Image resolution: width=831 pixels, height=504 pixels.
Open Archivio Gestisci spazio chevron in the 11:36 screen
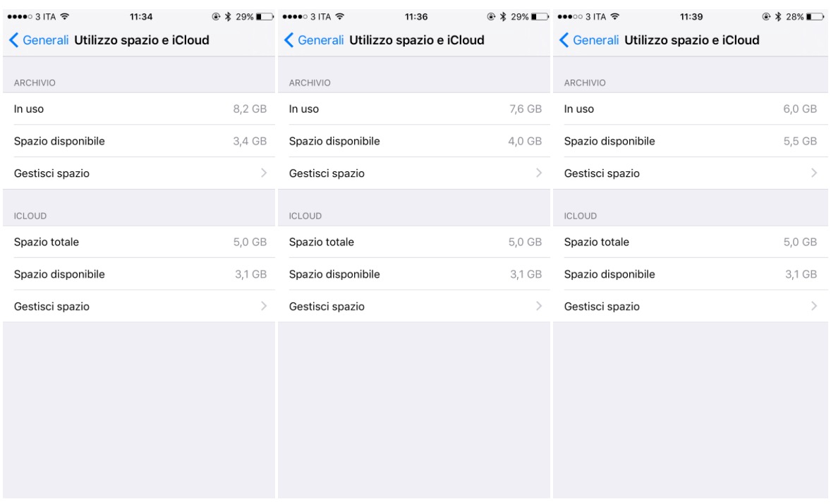pos(538,173)
